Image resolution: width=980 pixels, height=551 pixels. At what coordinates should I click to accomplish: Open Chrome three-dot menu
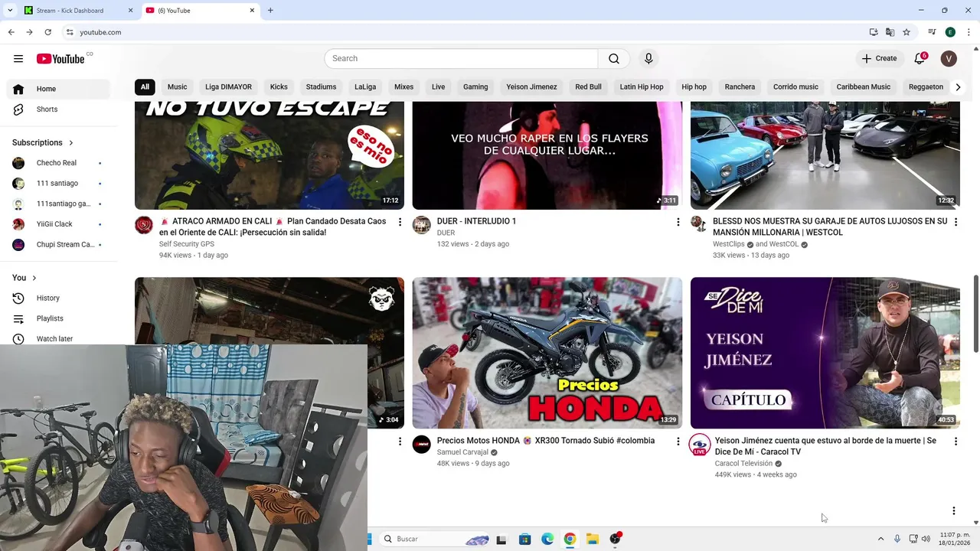click(968, 32)
